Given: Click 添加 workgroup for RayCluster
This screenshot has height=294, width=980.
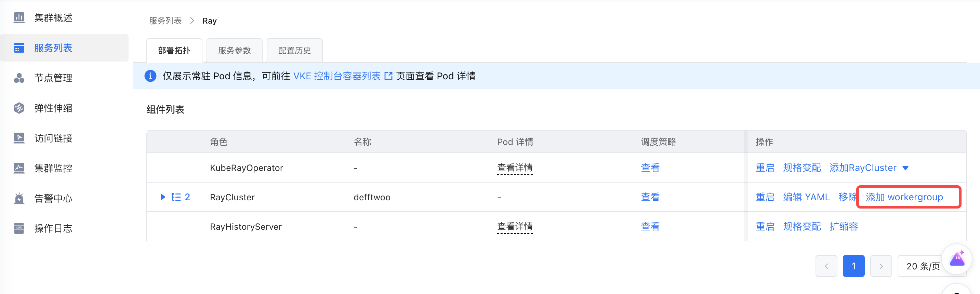Looking at the screenshot, I should 904,197.
